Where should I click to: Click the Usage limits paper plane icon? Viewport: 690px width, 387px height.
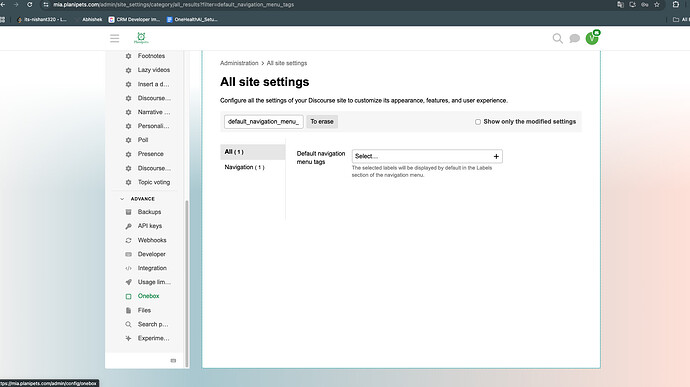(x=128, y=282)
